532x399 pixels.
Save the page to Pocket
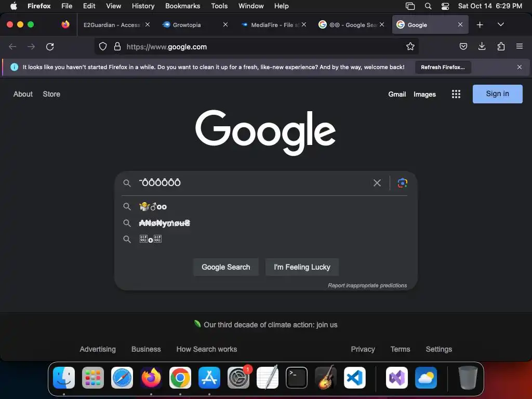(463, 46)
